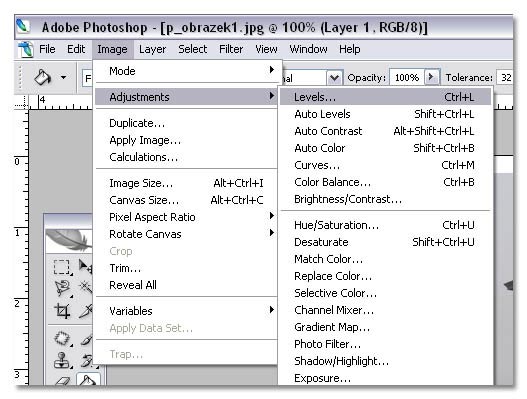The width and height of the screenshot is (527, 399).
Task: Choose Color Balance adjustment
Action: click(x=385, y=182)
